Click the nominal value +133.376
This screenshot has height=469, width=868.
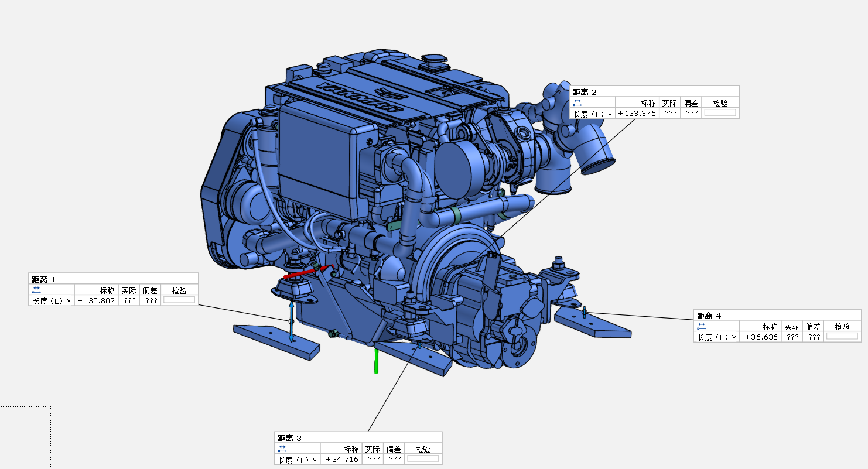637,114
